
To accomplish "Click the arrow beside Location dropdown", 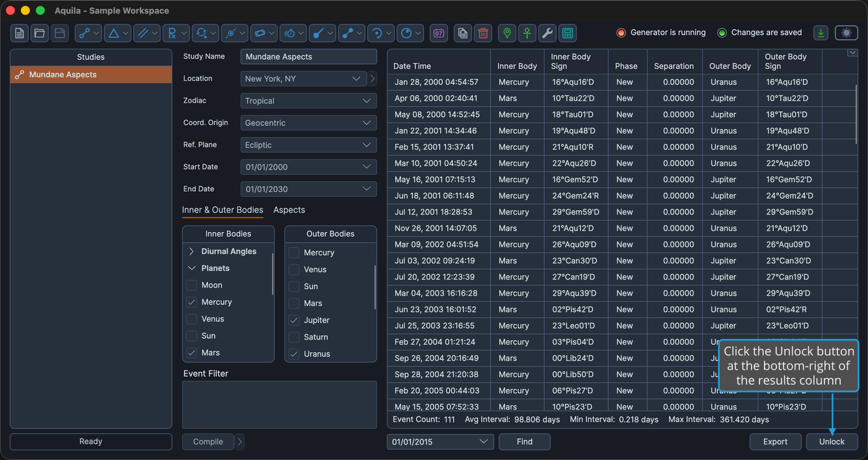I will tap(373, 79).
